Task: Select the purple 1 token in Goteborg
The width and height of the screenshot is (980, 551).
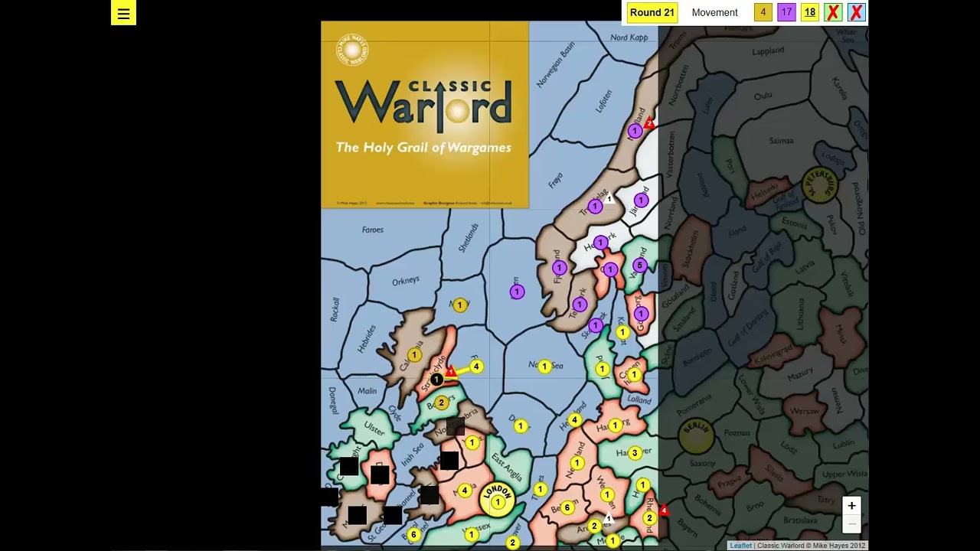Action: tap(641, 314)
